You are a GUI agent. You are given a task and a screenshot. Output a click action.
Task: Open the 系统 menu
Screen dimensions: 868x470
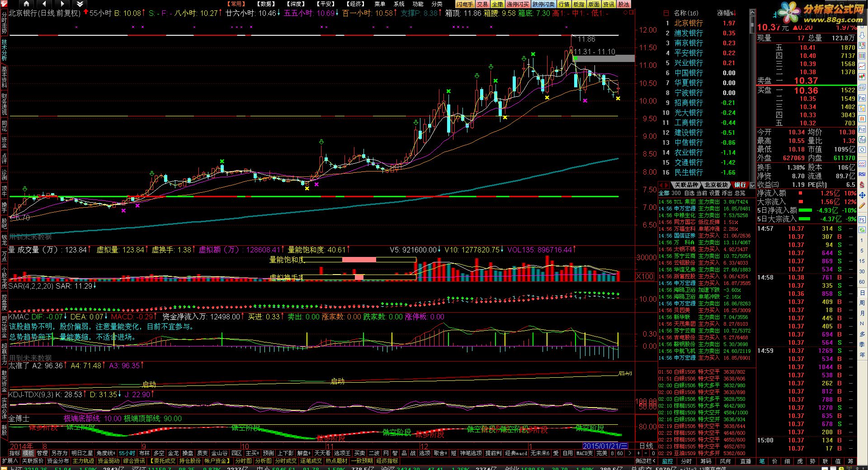point(399,4)
